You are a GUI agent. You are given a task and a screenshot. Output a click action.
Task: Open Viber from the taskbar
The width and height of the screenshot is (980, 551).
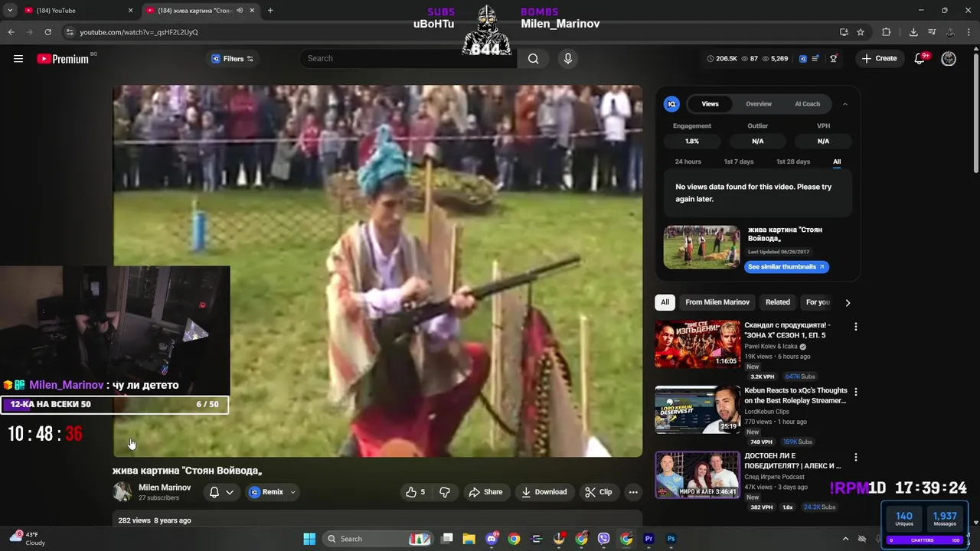pos(603,539)
